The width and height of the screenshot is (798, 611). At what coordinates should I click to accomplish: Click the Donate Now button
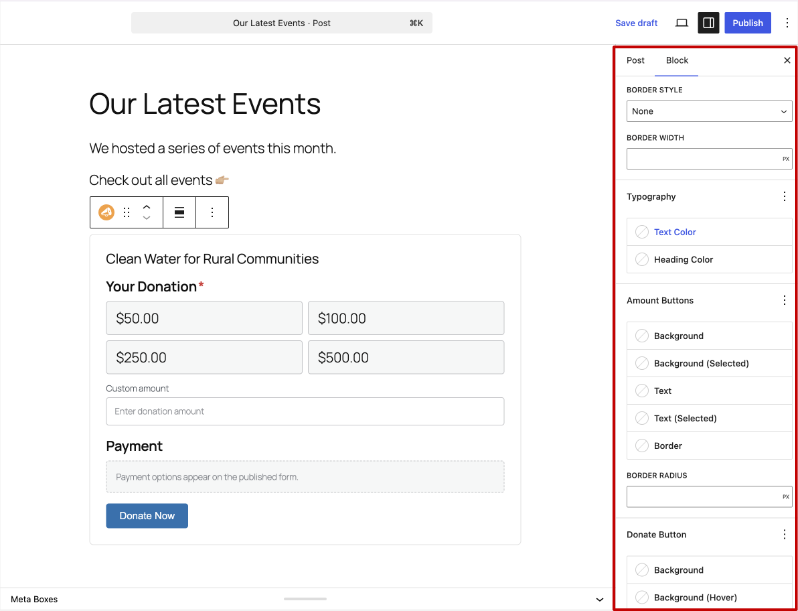point(147,516)
